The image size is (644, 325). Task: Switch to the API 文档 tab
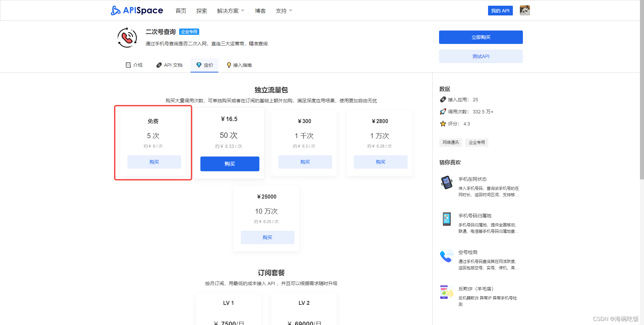(x=169, y=65)
